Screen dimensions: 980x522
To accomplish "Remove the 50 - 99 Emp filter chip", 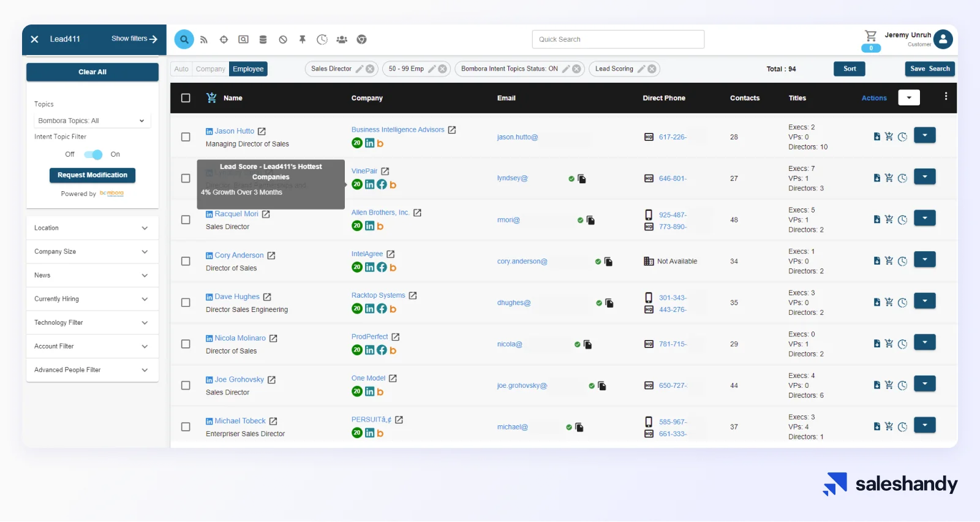I will (442, 69).
